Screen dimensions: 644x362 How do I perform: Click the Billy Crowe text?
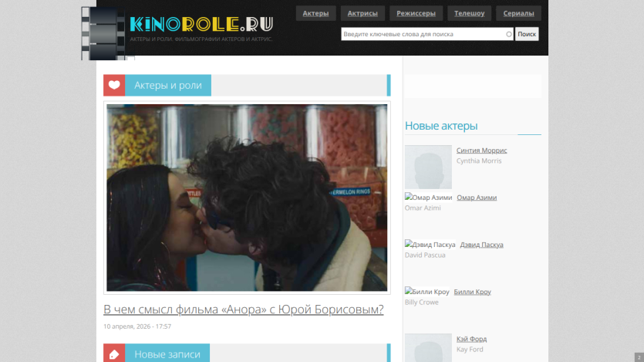pyautogui.click(x=422, y=303)
